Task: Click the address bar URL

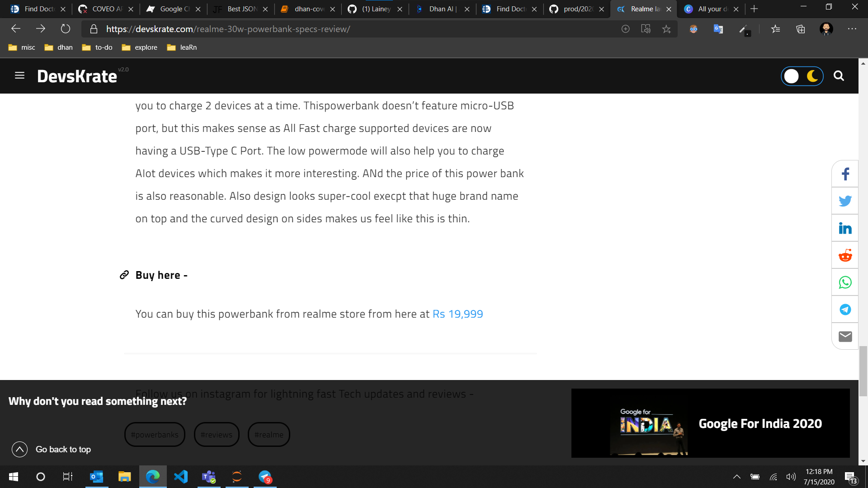Action: pos(228,29)
